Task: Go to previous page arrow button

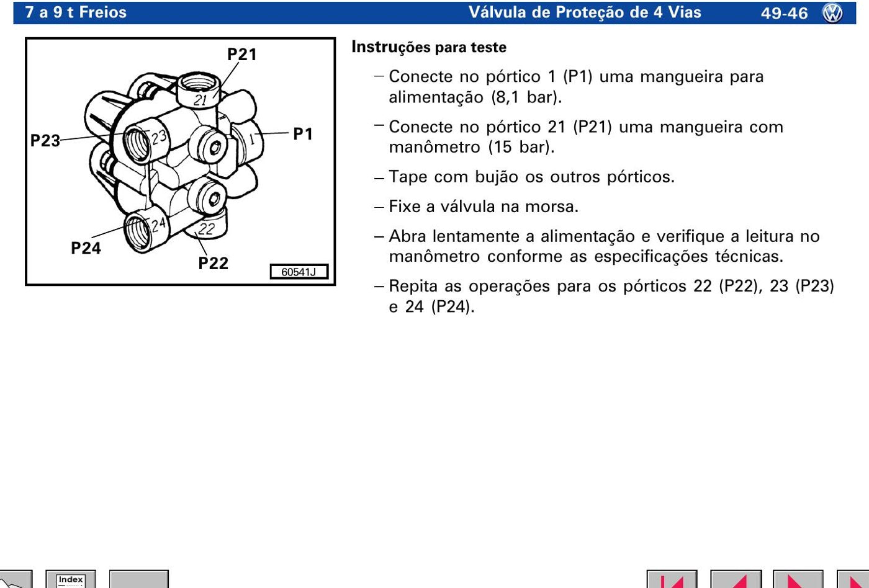Action: [736, 579]
